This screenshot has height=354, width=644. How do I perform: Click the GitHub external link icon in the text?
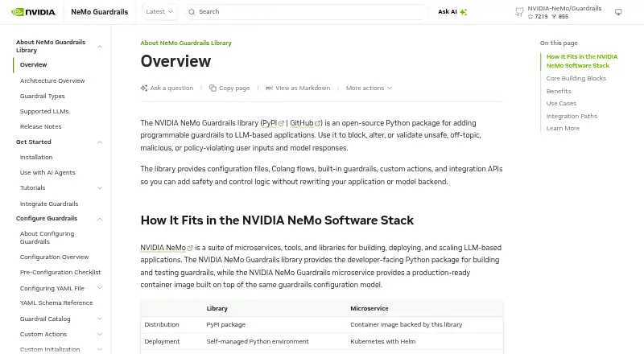(317, 123)
